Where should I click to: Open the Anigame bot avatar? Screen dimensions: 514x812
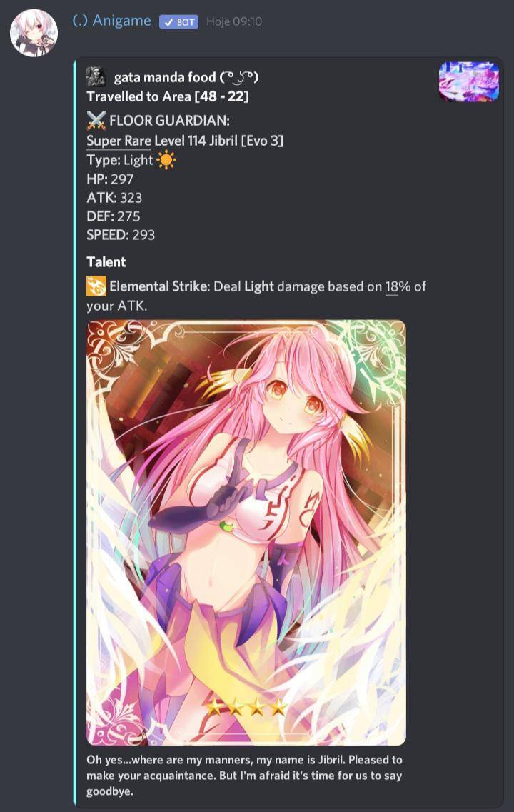click(34, 32)
